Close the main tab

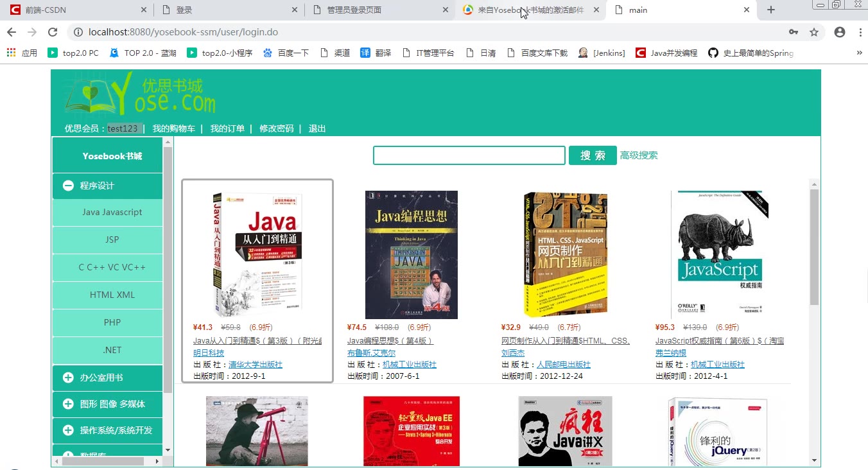(747, 10)
